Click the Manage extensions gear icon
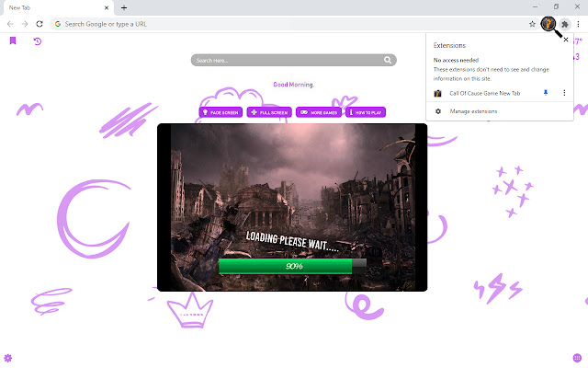 coord(438,111)
